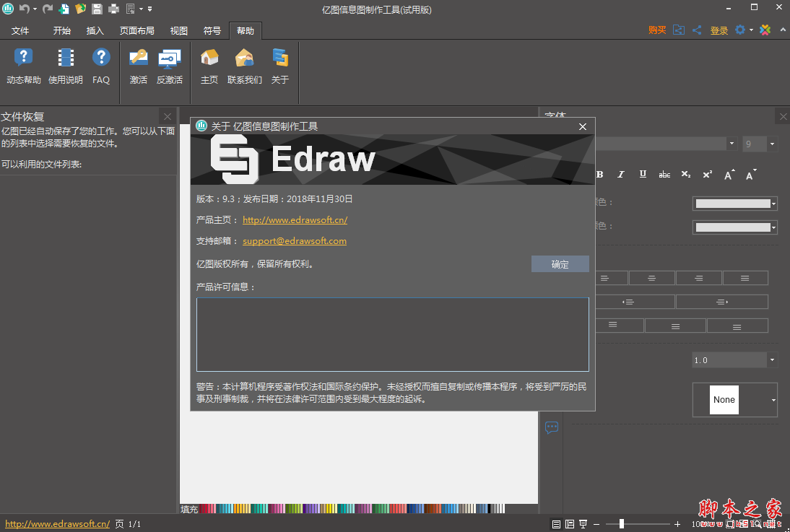Click the zoom slider handle in status bar
The image size is (790, 532).
[621, 524]
